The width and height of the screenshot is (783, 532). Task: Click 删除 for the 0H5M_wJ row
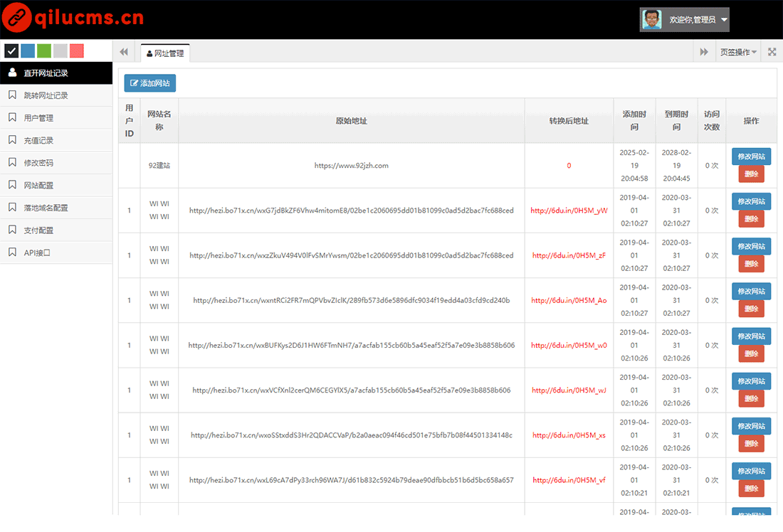point(752,398)
